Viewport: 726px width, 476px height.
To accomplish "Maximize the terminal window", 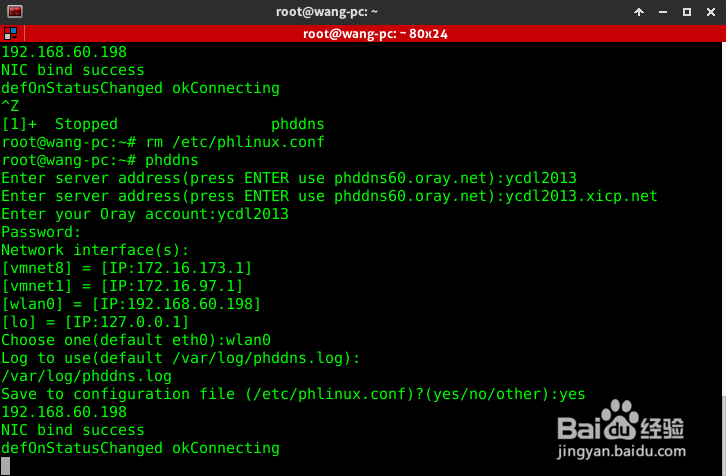I will coord(688,12).
